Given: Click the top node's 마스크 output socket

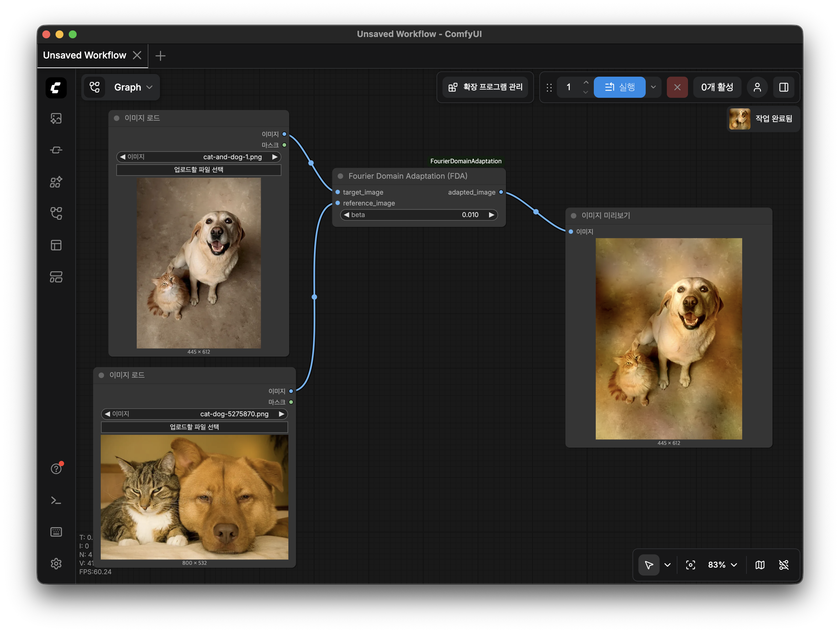Looking at the screenshot, I should (x=285, y=145).
